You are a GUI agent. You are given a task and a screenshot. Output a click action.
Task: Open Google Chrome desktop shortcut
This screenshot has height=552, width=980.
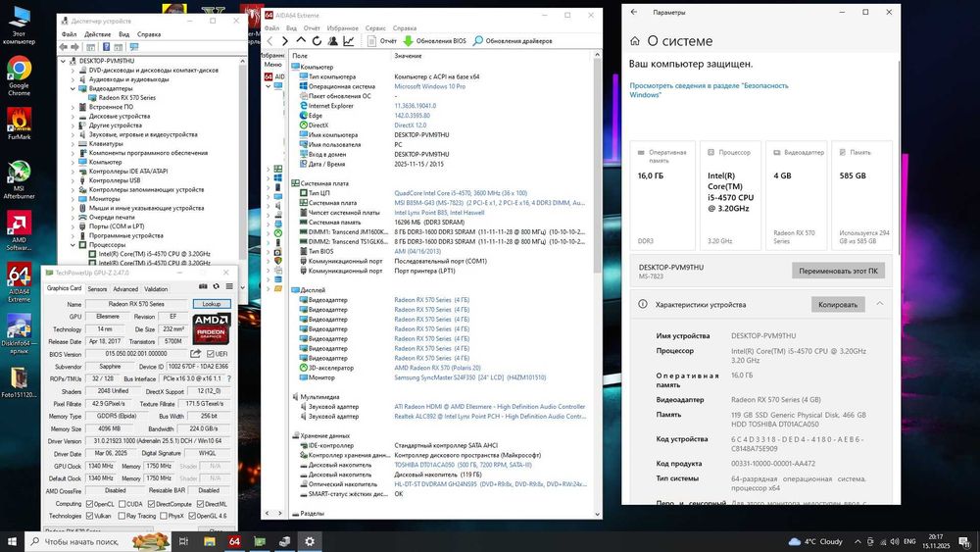coord(20,75)
